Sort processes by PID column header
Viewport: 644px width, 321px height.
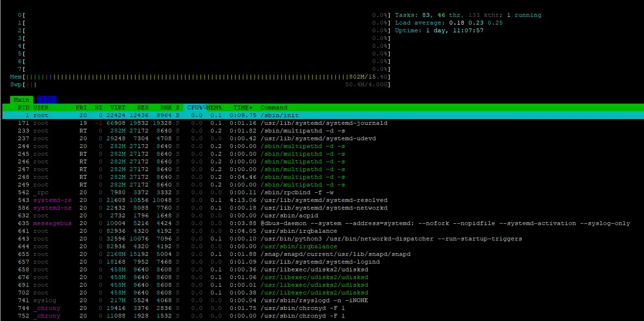24,107
